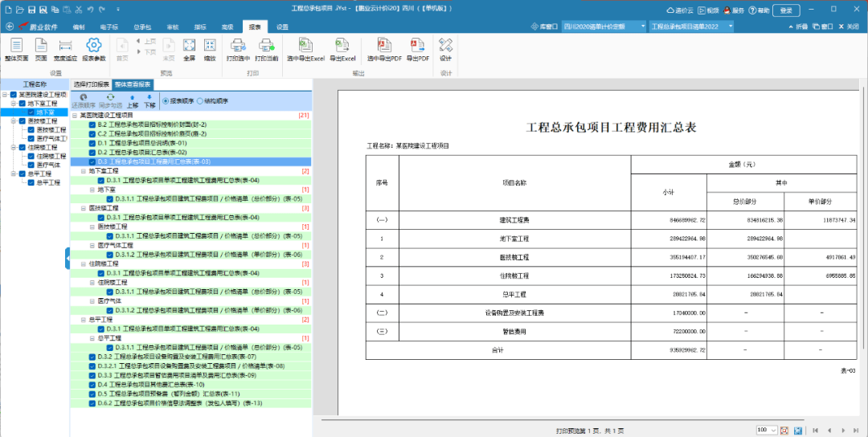The height and width of the screenshot is (437, 868).
Task: Open the 选择打印报表 tab
Action: point(90,84)
